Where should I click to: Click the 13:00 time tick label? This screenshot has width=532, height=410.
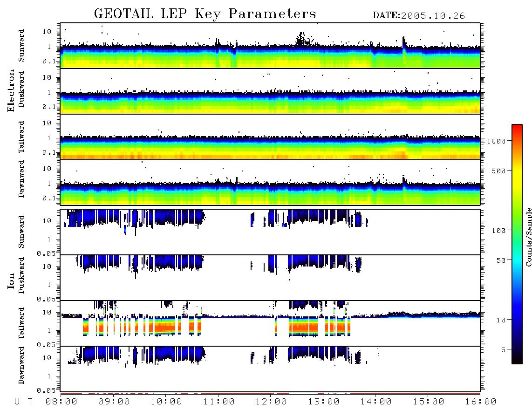(x=324, y=402)
